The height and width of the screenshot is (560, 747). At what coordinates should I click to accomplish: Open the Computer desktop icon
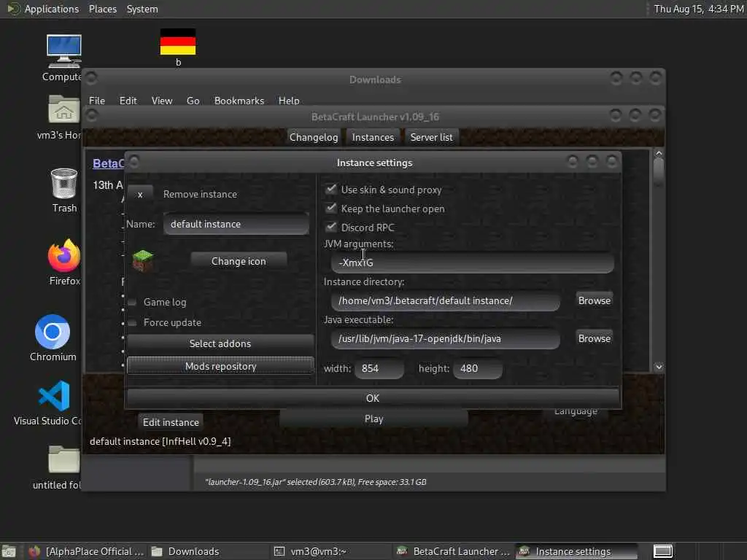[x=63, y=52]
